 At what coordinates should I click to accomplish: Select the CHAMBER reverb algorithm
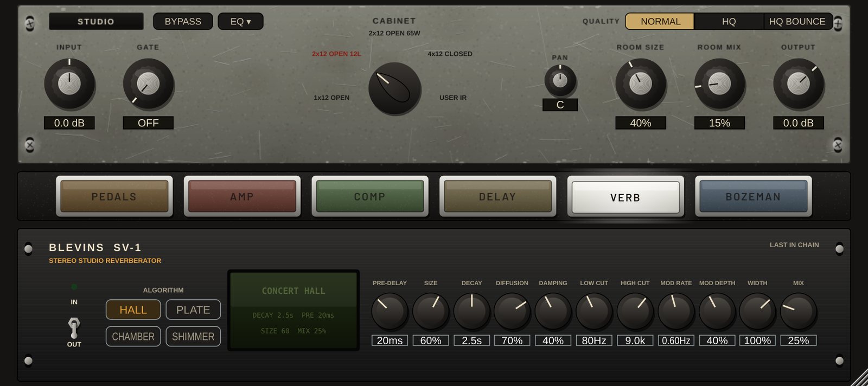[x=133, y=336]
